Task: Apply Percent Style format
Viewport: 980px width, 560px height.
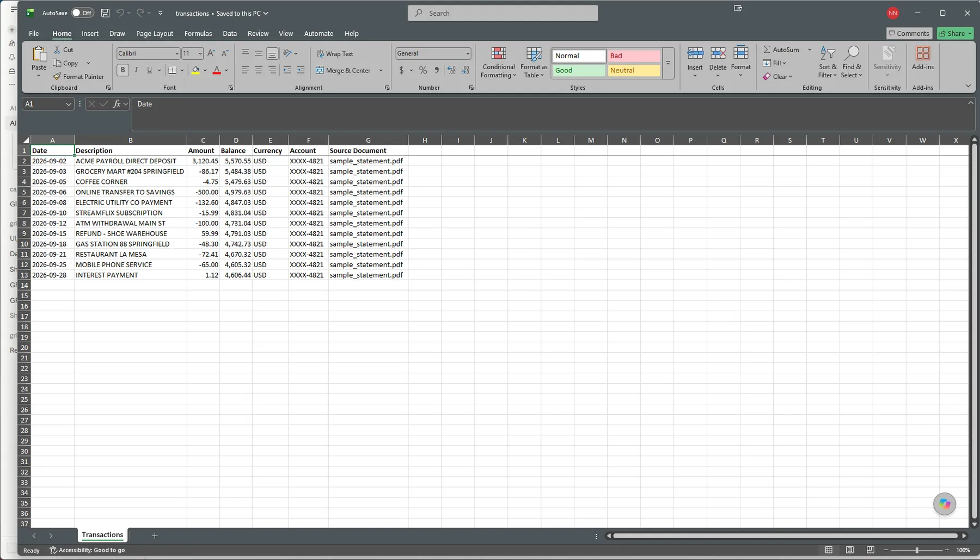Action: 423,70
